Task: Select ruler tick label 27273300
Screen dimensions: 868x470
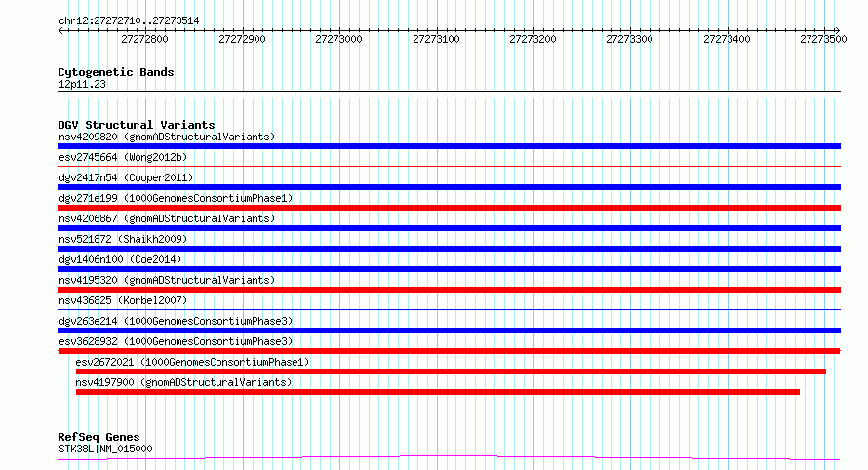Action: pos(629,39)
